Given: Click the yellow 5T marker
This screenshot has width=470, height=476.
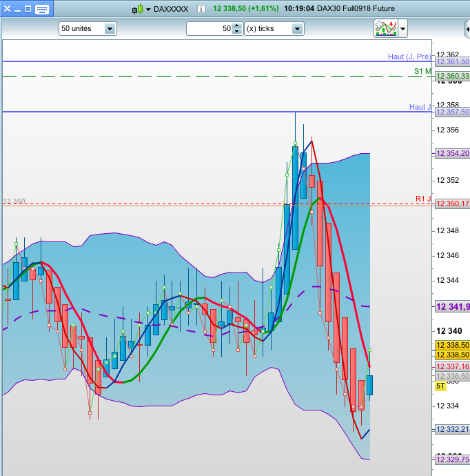Looking at the screenshot, I should [x=440, y=386].
